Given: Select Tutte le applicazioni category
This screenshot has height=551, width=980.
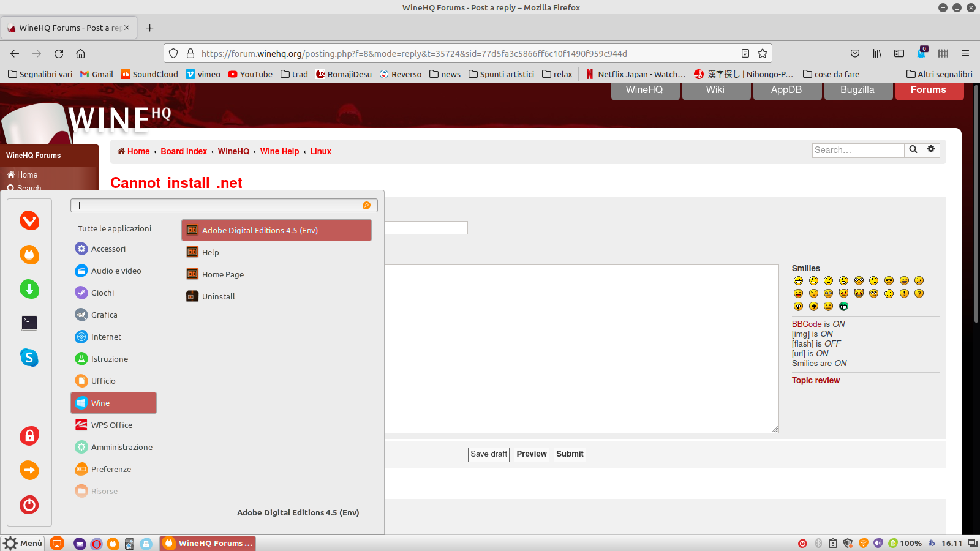Looking at the screenshot, I should (115, 228).
